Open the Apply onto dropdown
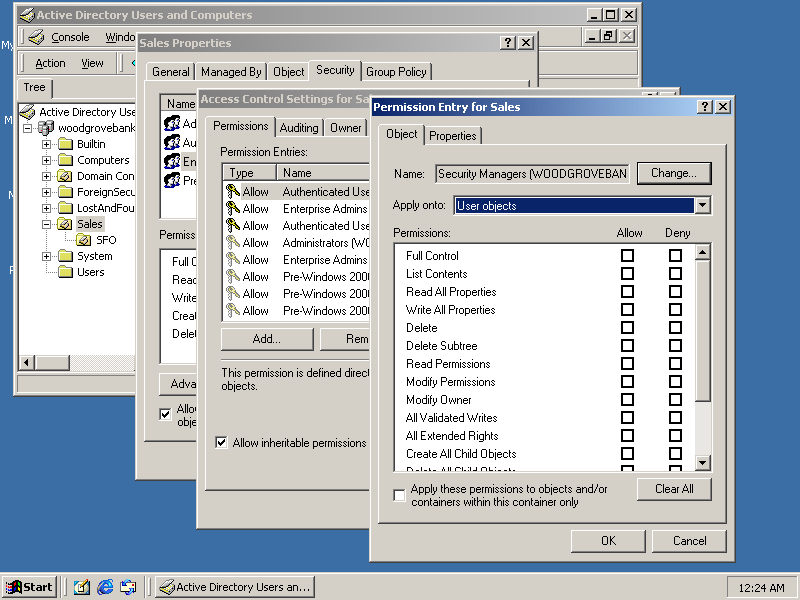Screen dimensions: 800x600 coord(702,205)
